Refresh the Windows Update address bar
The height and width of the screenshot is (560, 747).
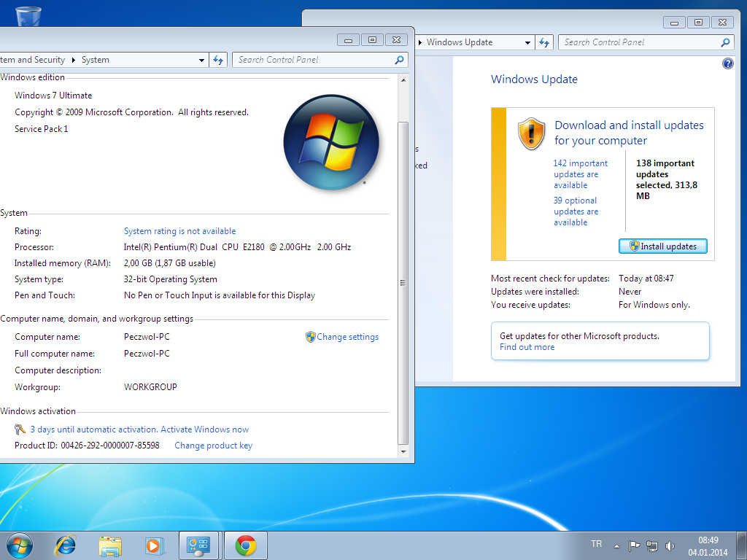click(x=544, y=42)
